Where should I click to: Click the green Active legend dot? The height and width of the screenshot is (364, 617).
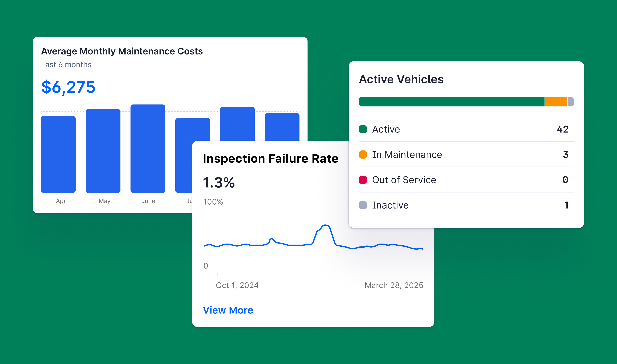coord(363,129)
